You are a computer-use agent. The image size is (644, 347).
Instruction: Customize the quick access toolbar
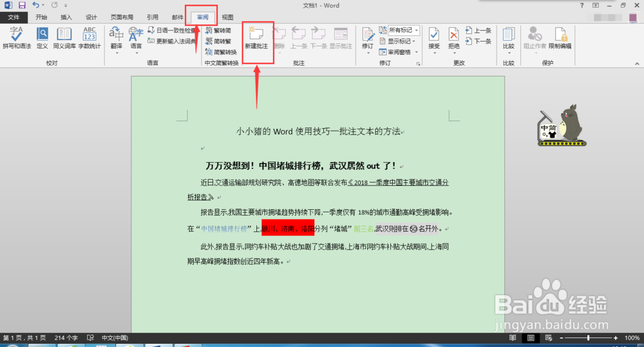coord(66,5)
